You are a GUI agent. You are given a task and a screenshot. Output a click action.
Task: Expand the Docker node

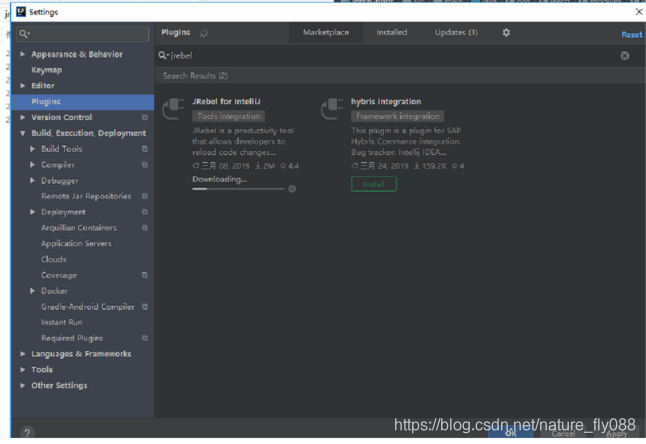point(33,291)
